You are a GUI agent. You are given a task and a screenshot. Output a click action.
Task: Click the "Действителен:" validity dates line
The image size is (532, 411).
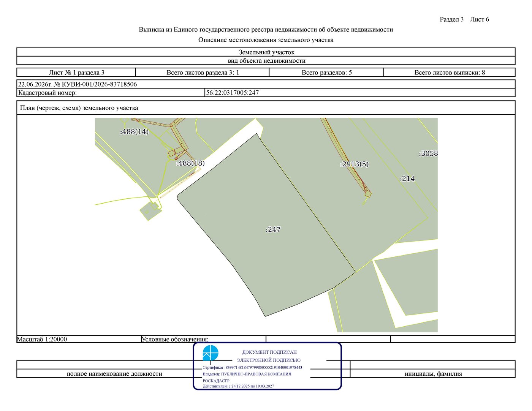click(x=238, y=386)
